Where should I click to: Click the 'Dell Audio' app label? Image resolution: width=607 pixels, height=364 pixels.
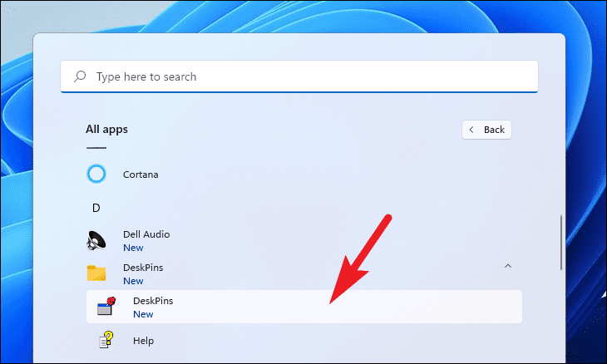(x=146, y=234)
